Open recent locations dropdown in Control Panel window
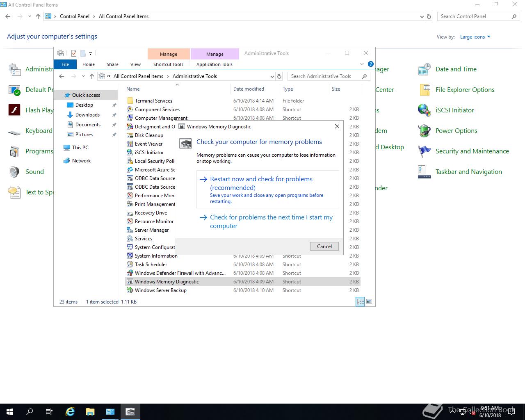Viewport: 525px width, 420px height. (30, 16)
